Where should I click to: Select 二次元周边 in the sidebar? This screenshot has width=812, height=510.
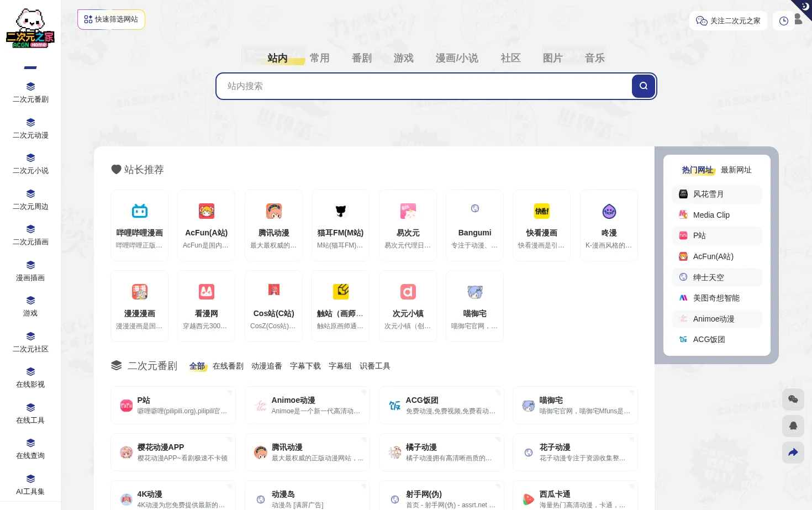point(30,200)
